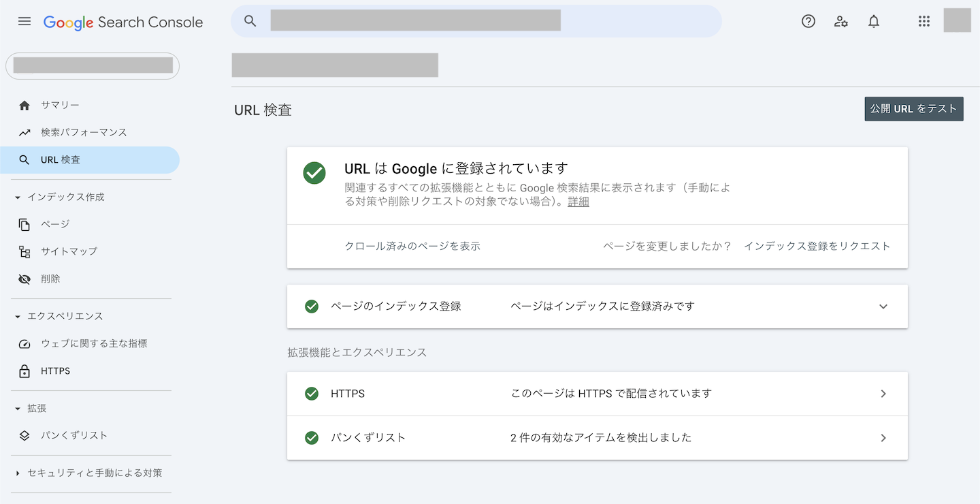Click the ページを変更しましたか？ text
The image size is (980, 504).
coord(667,247)
